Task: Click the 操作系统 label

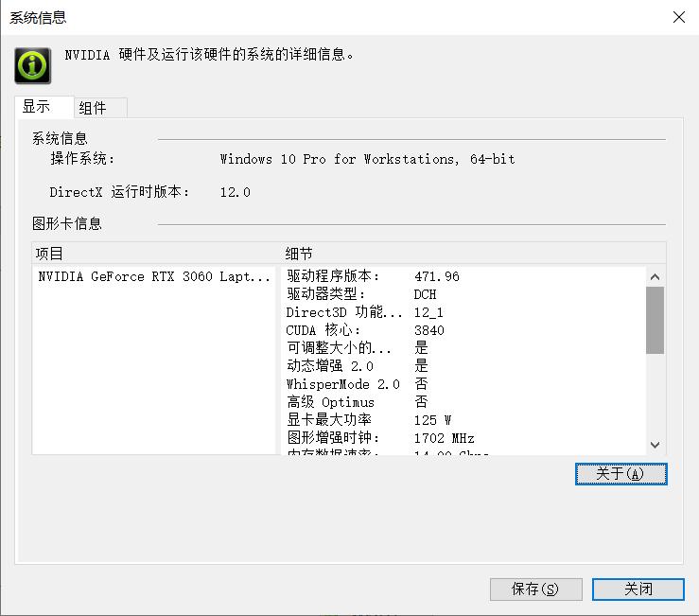Action: pyautogui.click(x=82, y=159)
